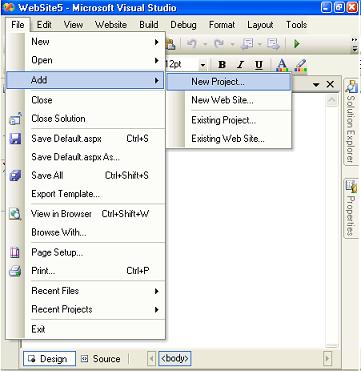
Task: Pick the Background Color highlighter tool
Action: 301,65
